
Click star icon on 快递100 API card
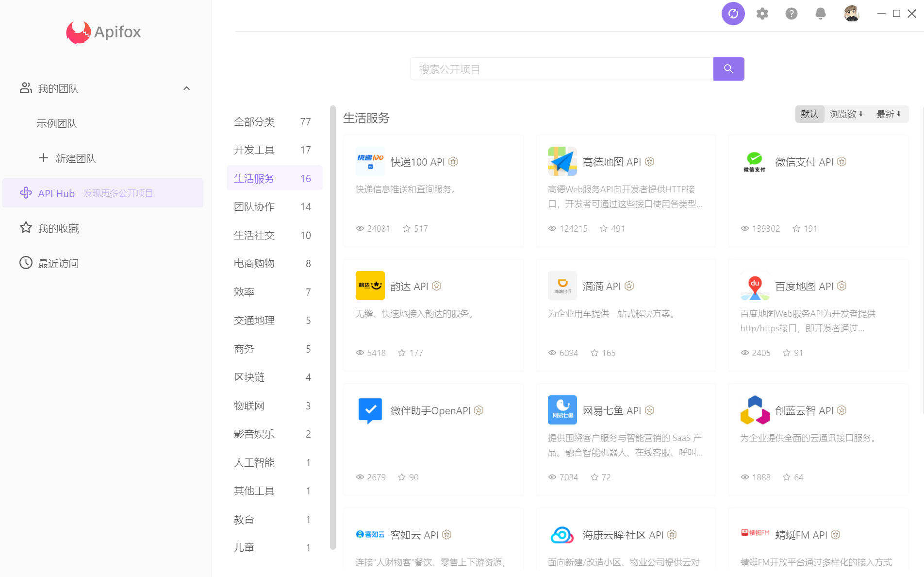[x=407, y=228]
